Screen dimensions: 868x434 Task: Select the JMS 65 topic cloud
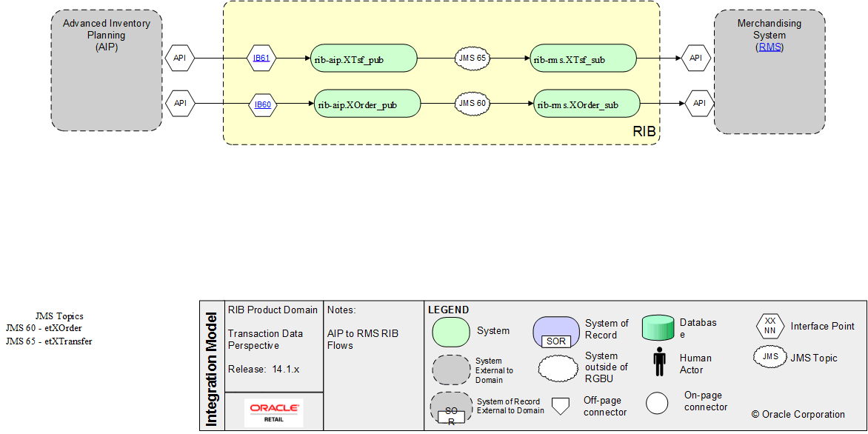point(472,58)
